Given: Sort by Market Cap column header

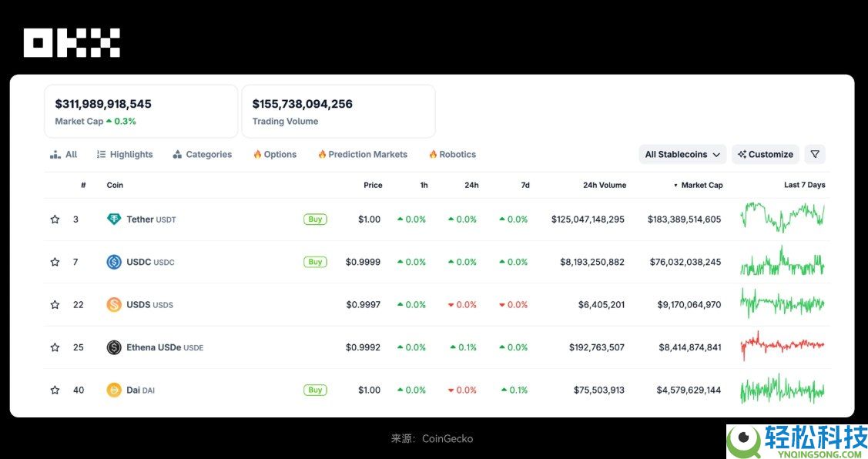Looking at the screenshot, I should coord(701,185).
